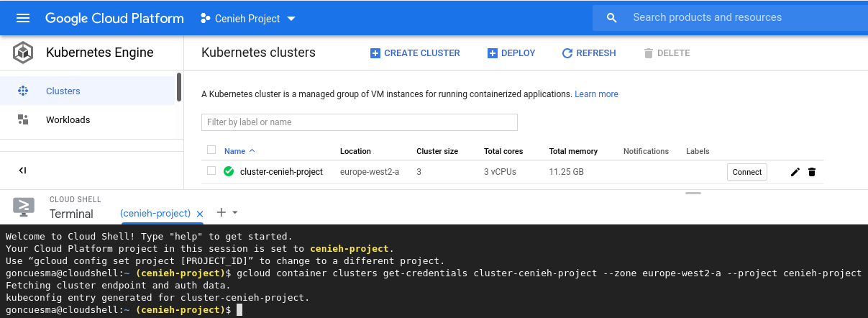Screen dimensions: 868x318
Task: Click the Connect button
Action: pyautogui.click(x=747, y=172)
